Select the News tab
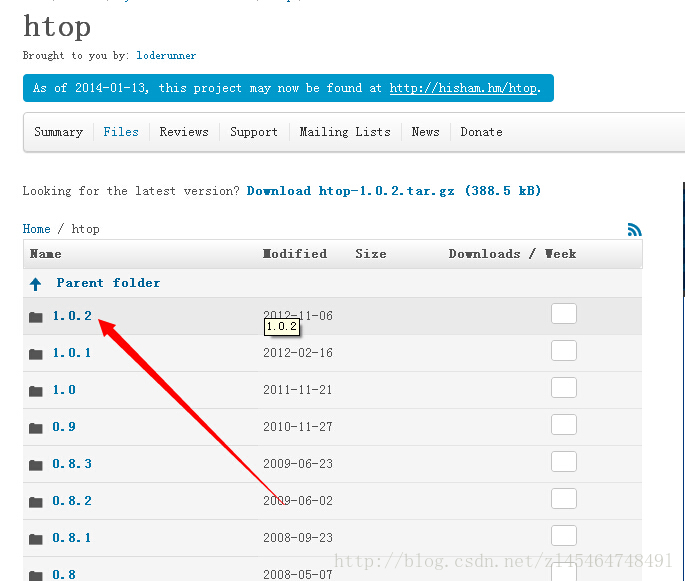The height and width of the screenshot is (581, 685). pos(426,132)
